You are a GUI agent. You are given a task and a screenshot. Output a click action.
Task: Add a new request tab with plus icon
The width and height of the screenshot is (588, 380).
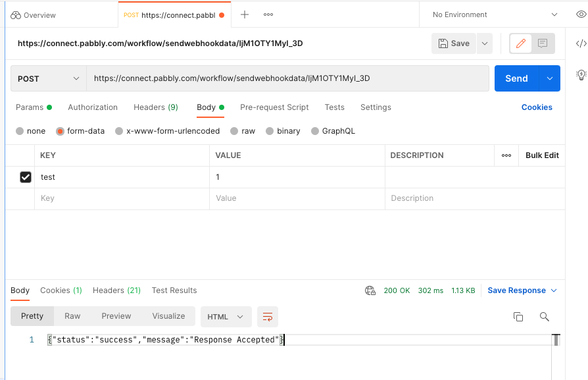[245, 14]
